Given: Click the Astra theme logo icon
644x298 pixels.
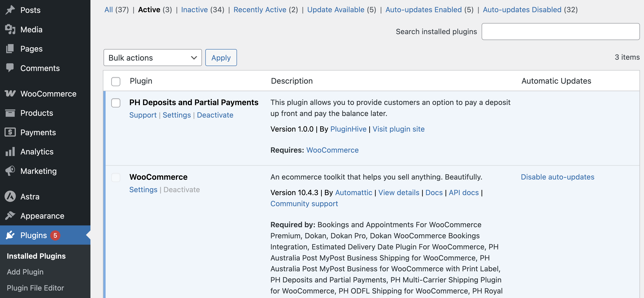Looking at the screenshot, I should coord(10,196).
